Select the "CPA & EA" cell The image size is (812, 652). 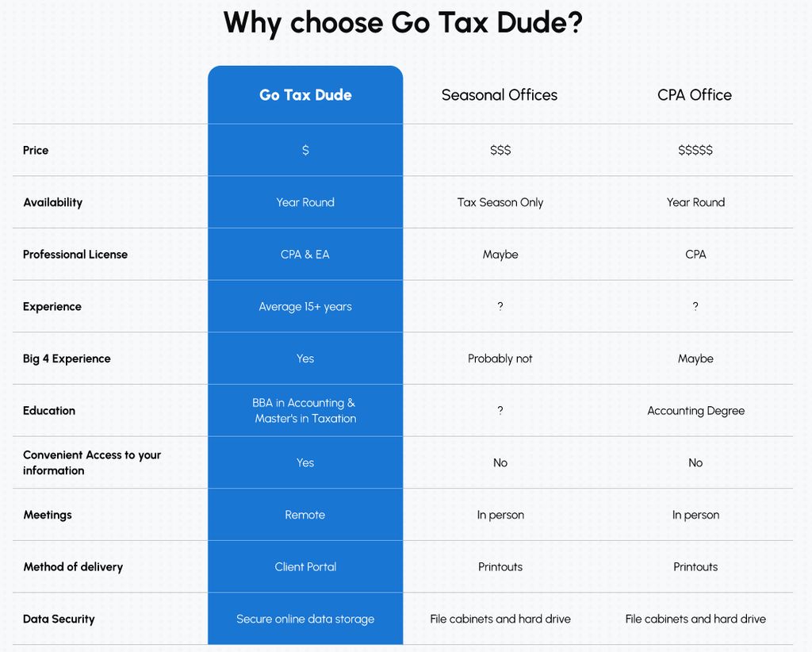[x=305, y=255]
